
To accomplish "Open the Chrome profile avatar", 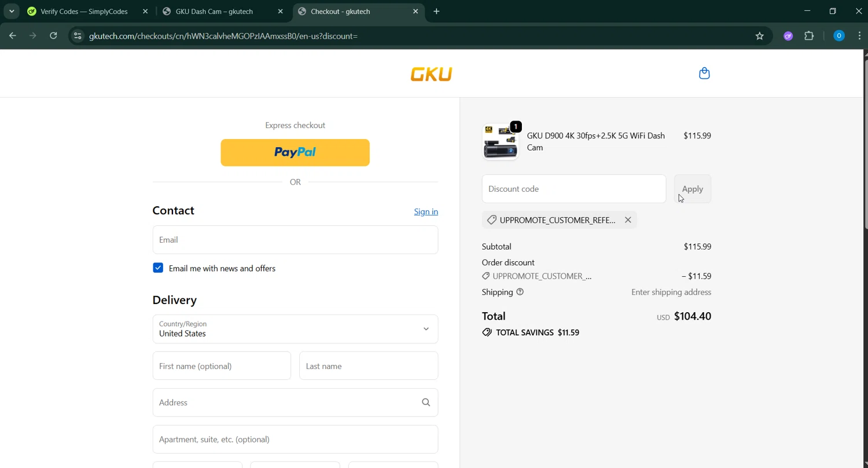I will pyautogui.click(x=838, y=36).
